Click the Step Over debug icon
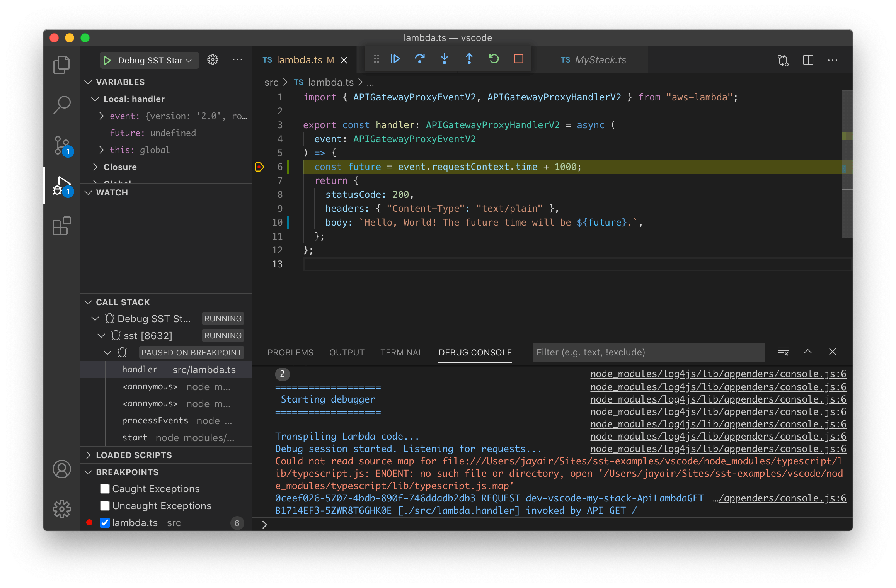This screenshot has width=896, height=588. (x=420, y=59)
